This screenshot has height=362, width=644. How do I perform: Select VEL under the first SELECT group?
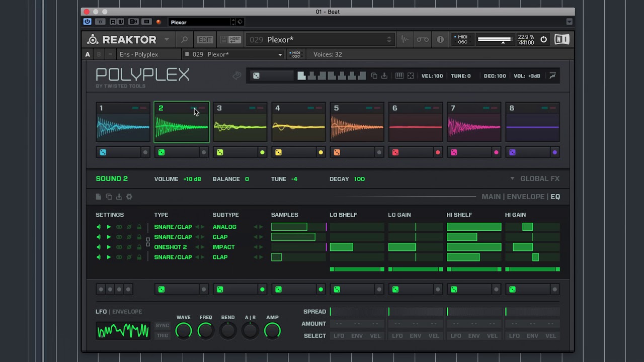pos(375,336)
